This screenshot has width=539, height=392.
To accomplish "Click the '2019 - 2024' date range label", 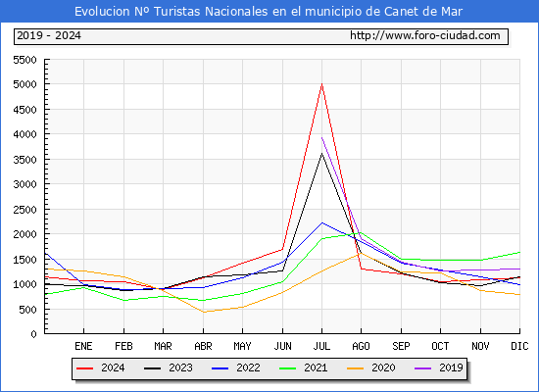I will coord(49,35).
